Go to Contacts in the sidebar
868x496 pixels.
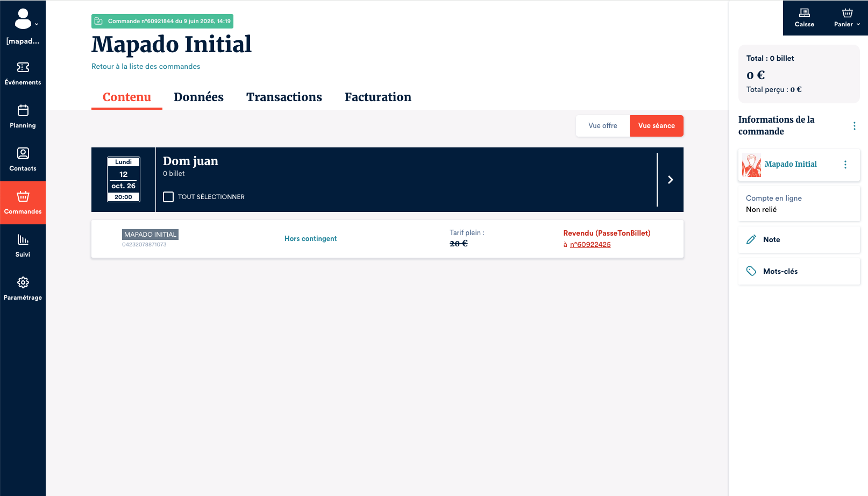(x=23, y=160)
